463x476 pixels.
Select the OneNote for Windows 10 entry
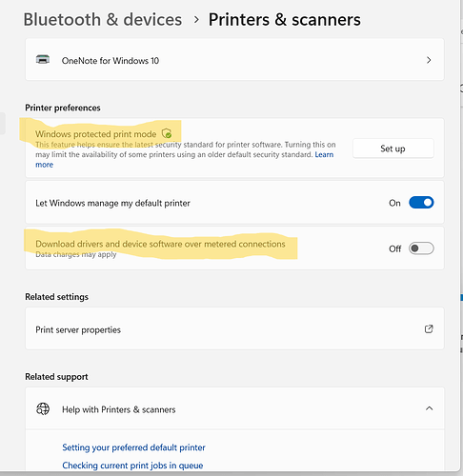coord(234,59)
